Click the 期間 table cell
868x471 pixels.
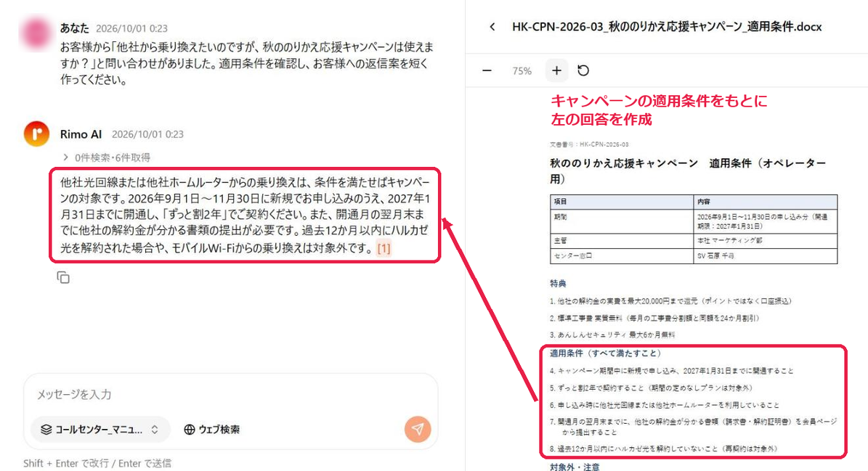(622, 221)
